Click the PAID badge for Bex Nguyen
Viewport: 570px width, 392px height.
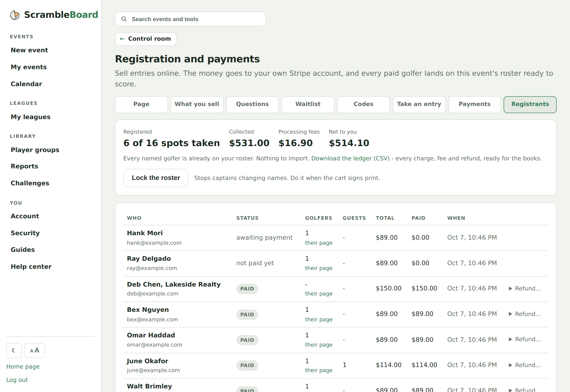(x=247, y=314)
